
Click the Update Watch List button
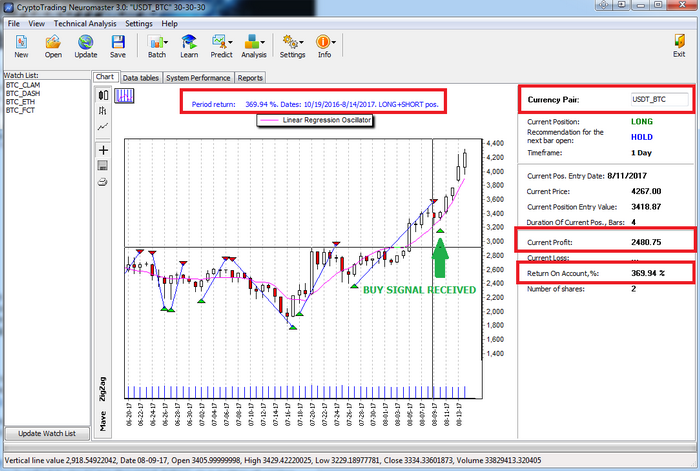point(47,433)
